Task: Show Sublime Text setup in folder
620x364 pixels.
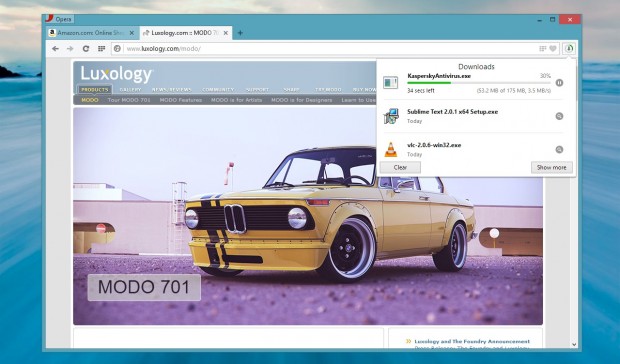Action: click(x=559, y=116)
